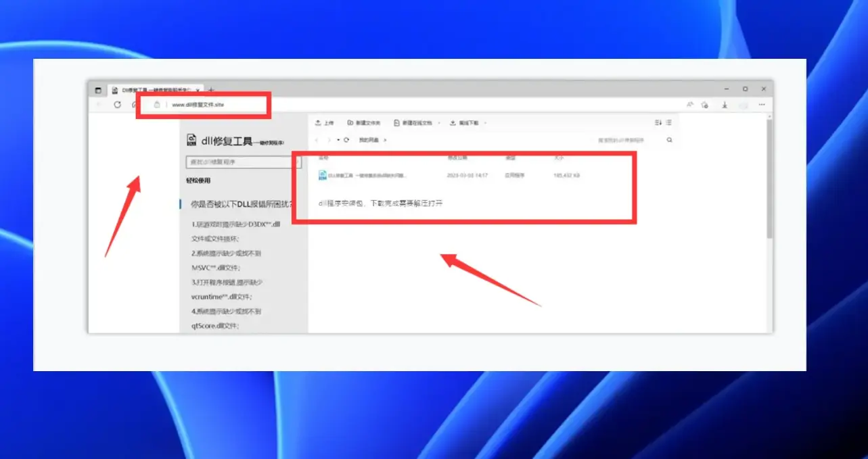This screenshot has width=868, height=459.
Task: Click the 离线下载 button
Action: coord(464,123)
